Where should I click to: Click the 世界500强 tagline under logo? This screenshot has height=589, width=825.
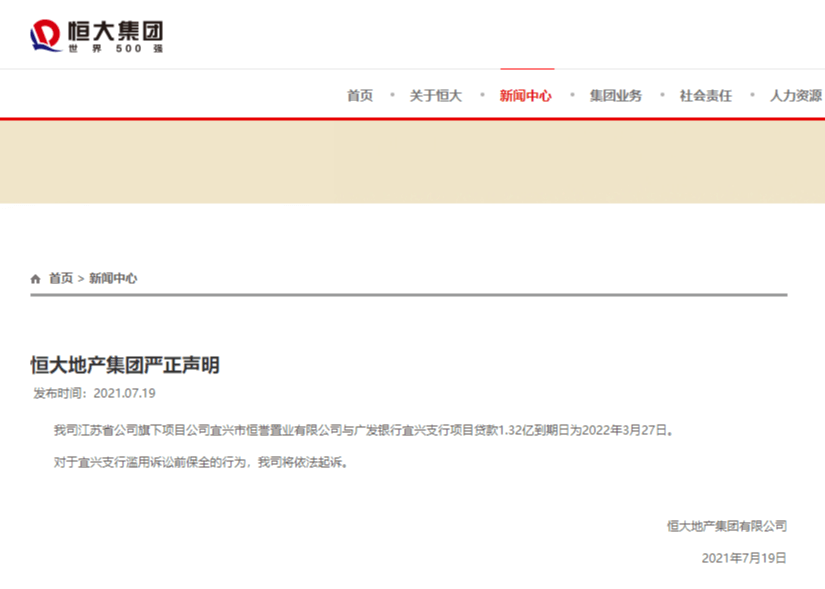pyautogui.click(x=116, y=48)
